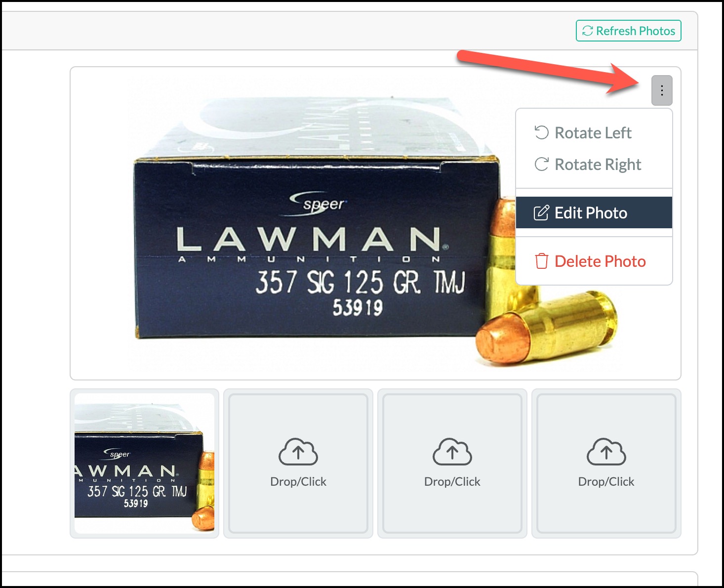This screenshot has width=724, height=588.
Task: Click the clockwise rotate right icon
Action: pos(542,164)
